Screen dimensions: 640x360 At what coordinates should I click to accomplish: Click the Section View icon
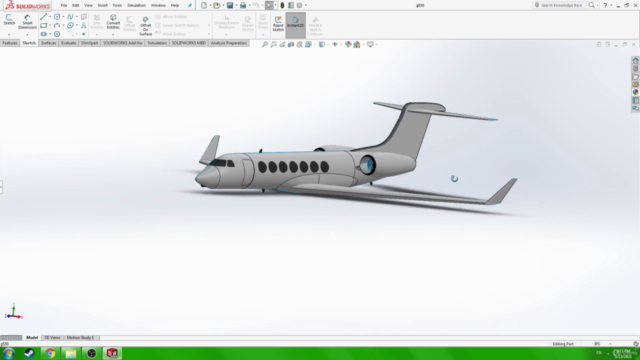coord(291,44)
